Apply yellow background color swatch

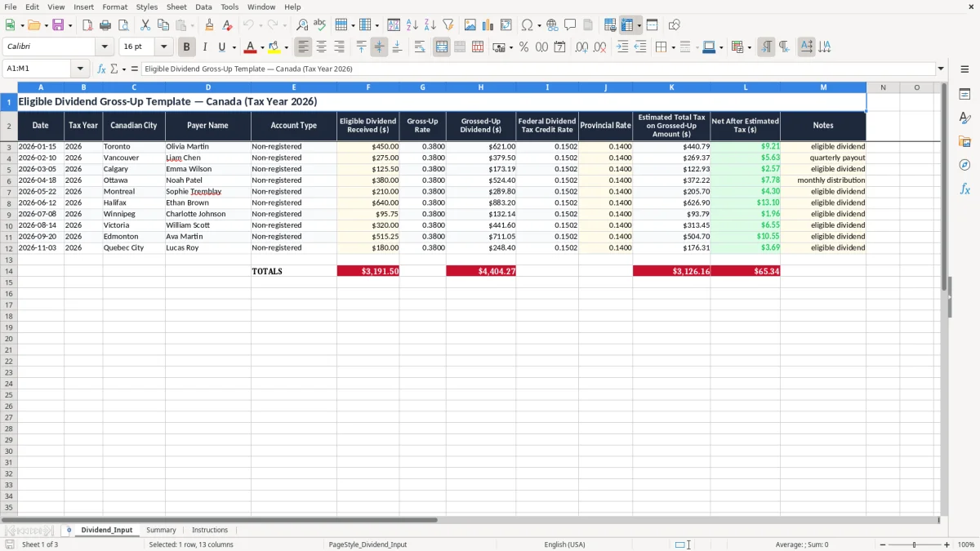pos(274,47)
